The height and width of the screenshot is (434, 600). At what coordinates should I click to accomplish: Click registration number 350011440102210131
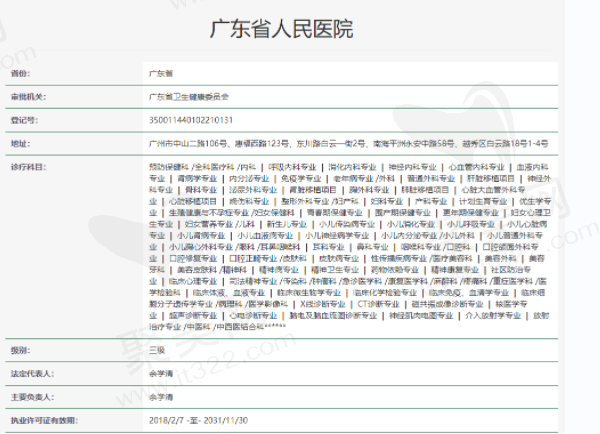(x=191, y=120)
